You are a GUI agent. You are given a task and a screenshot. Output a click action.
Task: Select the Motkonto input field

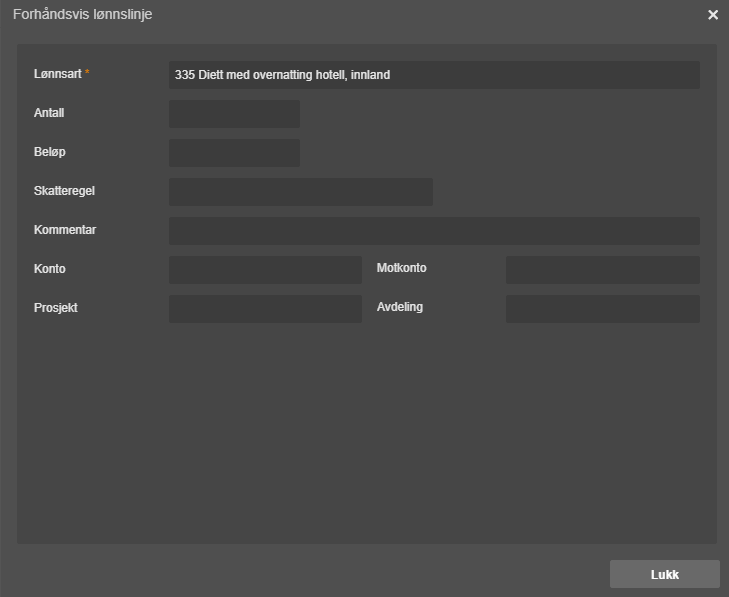[603, 270]
